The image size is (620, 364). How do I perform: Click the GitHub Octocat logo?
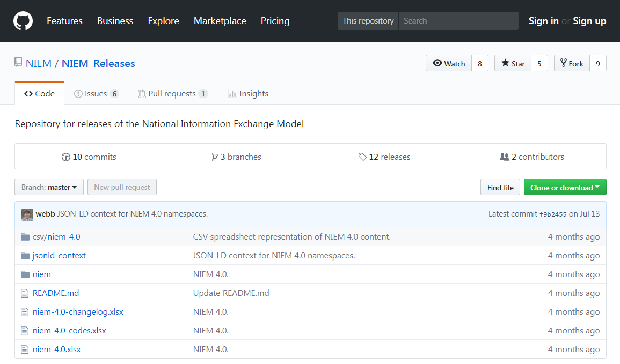pyautogui.click(x=23, y=21)
